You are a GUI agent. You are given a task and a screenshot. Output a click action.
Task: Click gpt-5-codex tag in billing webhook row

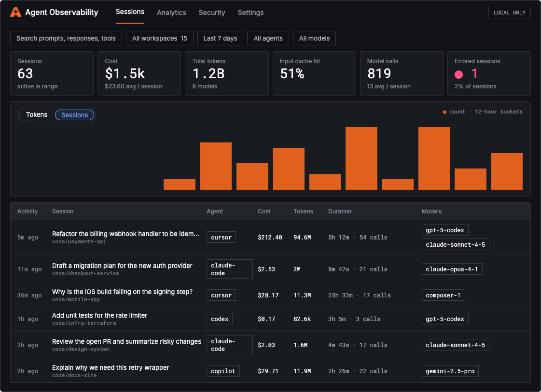click(x=445, y=230)
